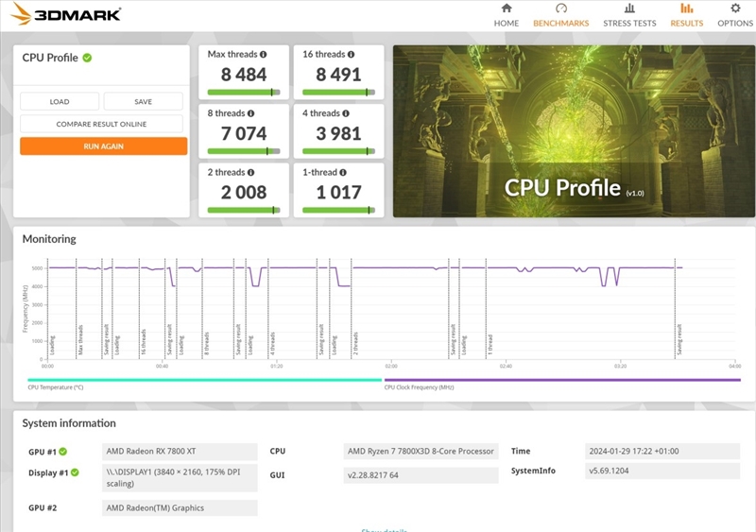Image resolution: width=756 pixels, height=532 pixels.
Task: Click the 1 thread marker on chart
Action: (x=490, y=344)
